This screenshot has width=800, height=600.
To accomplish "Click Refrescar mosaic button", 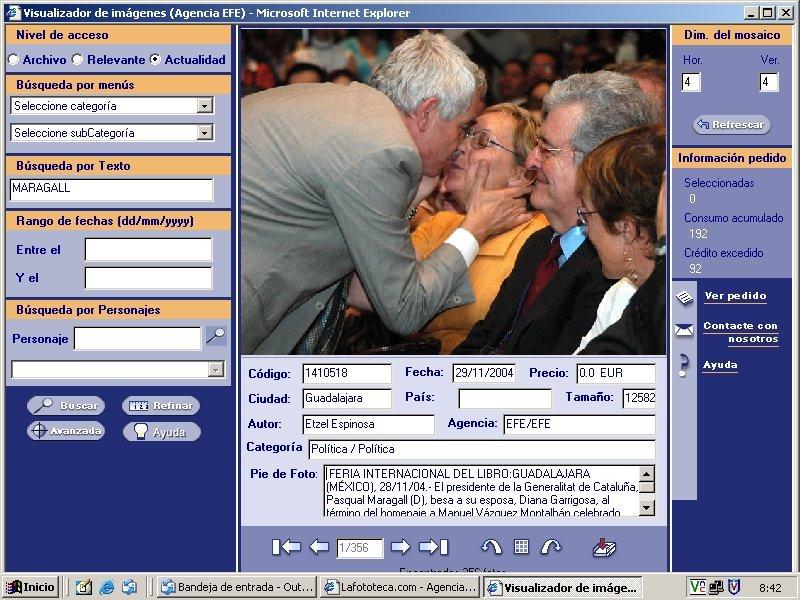I will tap(731, 124).
